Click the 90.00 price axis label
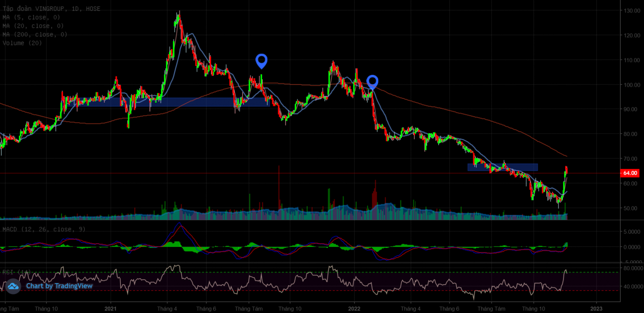Screen dimensions: 644x313 [x=630, y=109]
